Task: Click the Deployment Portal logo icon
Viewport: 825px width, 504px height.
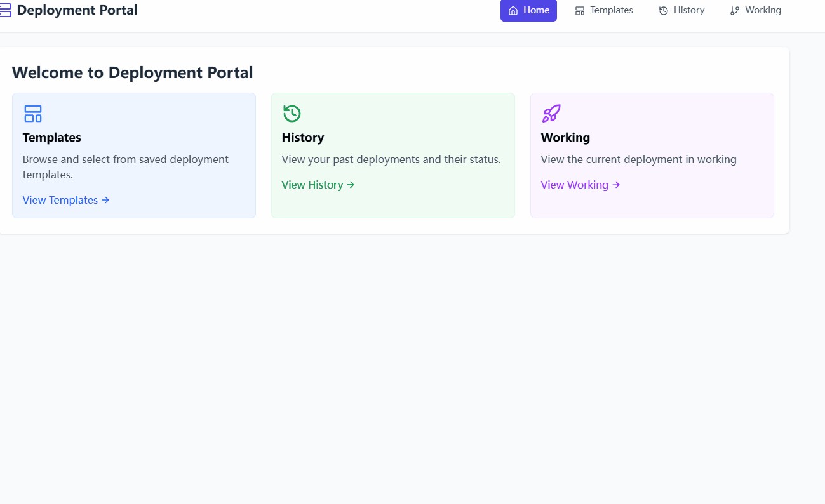Action: tap(5, 10)
